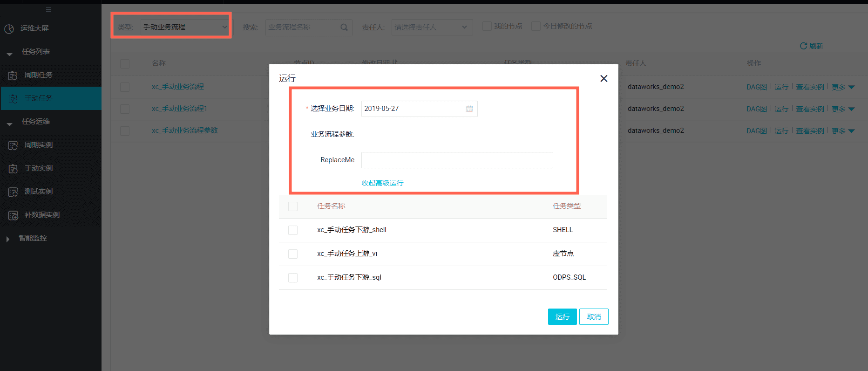Image resolution: width=868 pixels, height=371 pixels.
Task: Open the 类型 dropdown showing 手动业务流程
Action: [185, 27]
